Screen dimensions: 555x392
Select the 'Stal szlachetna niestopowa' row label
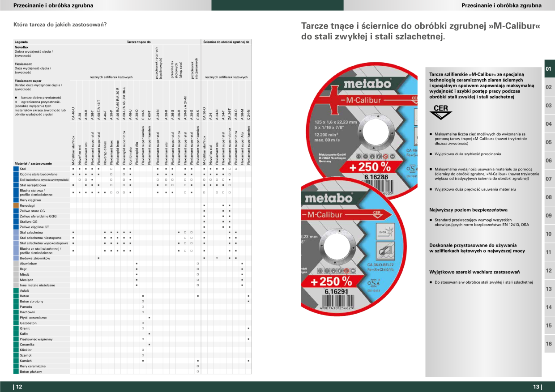click(x=40, y=238)
